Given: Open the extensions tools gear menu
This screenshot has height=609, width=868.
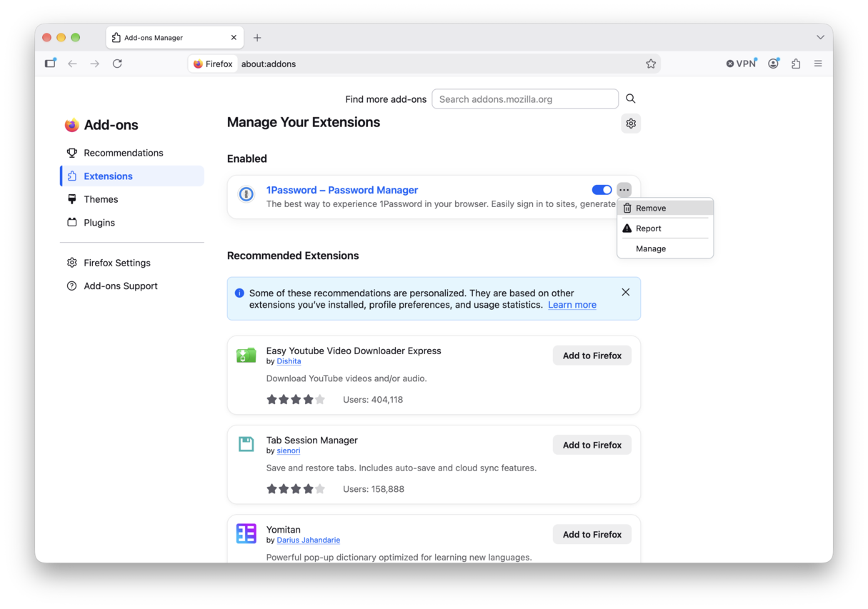Looking at the screenshot, I should tap(631, 124).
